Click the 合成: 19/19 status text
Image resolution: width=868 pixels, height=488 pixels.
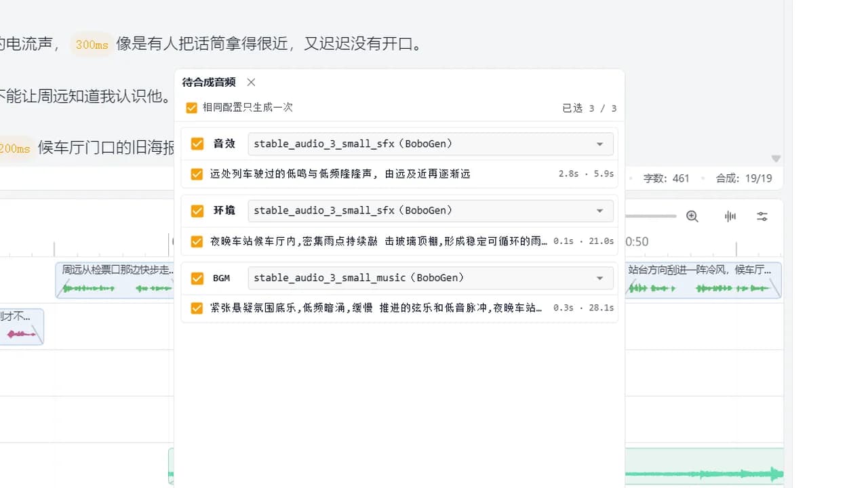coord(744,178)
